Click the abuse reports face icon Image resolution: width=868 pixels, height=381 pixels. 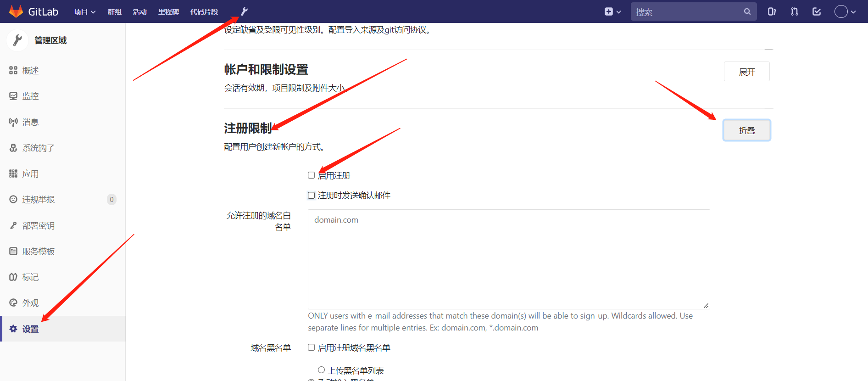coord(13,199)
